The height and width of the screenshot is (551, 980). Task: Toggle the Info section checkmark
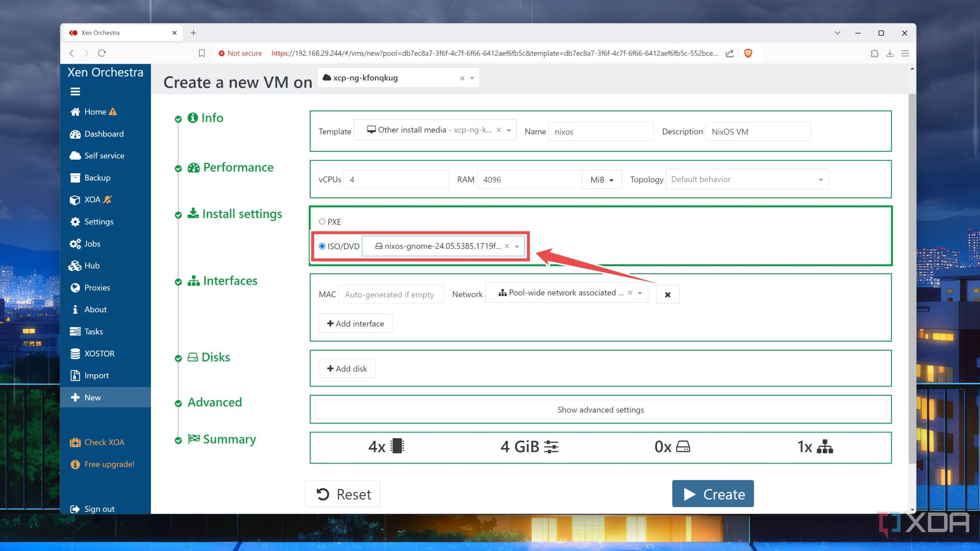coord(178,119)
